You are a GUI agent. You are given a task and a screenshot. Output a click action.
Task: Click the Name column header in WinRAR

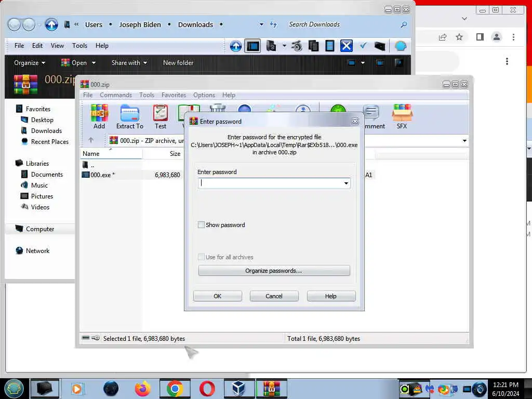point(111,154)
